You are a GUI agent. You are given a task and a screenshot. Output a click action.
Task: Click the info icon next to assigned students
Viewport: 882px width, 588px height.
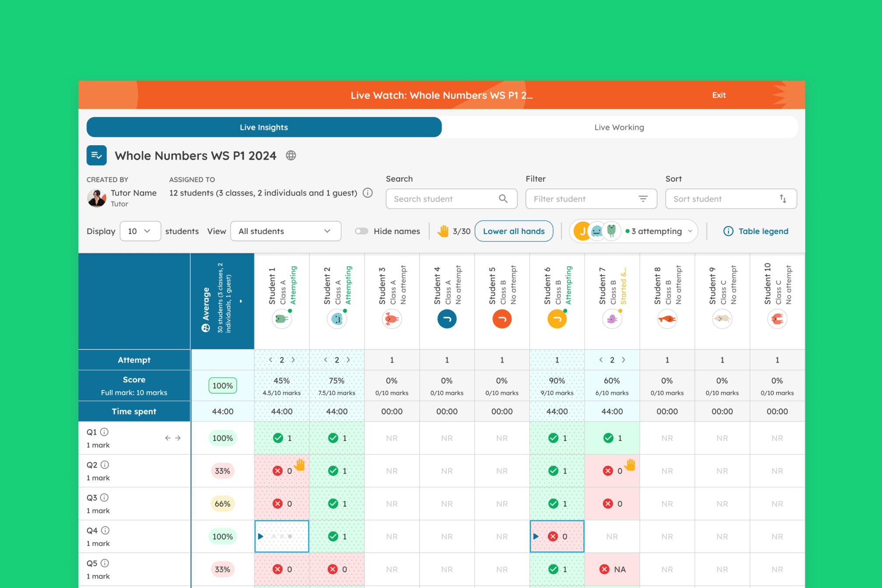368,193
